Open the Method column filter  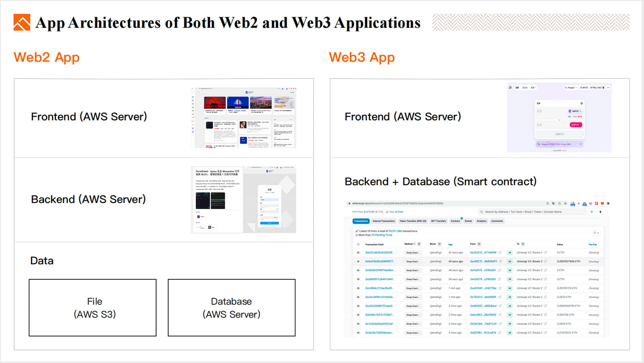(x=419, y=244)
